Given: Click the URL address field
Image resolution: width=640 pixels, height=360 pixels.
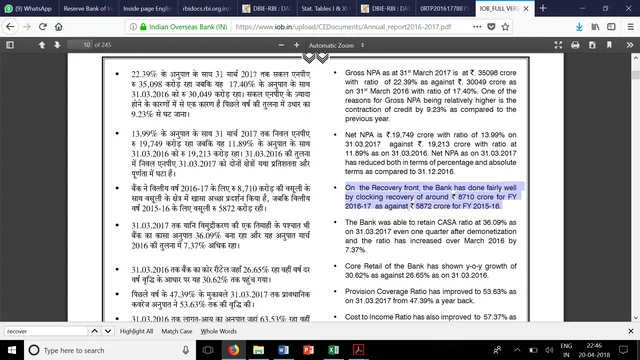Looking at the screenshot, I should point(343,27).
